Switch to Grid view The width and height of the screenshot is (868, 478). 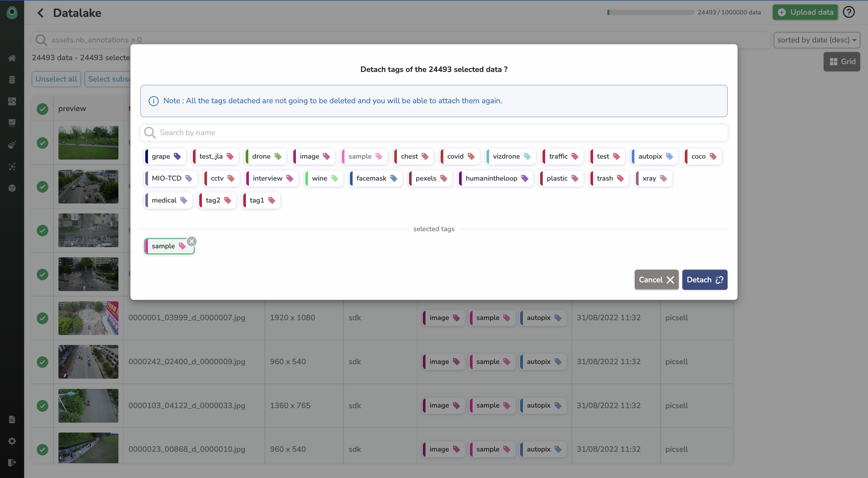click(x=842, y=62)
